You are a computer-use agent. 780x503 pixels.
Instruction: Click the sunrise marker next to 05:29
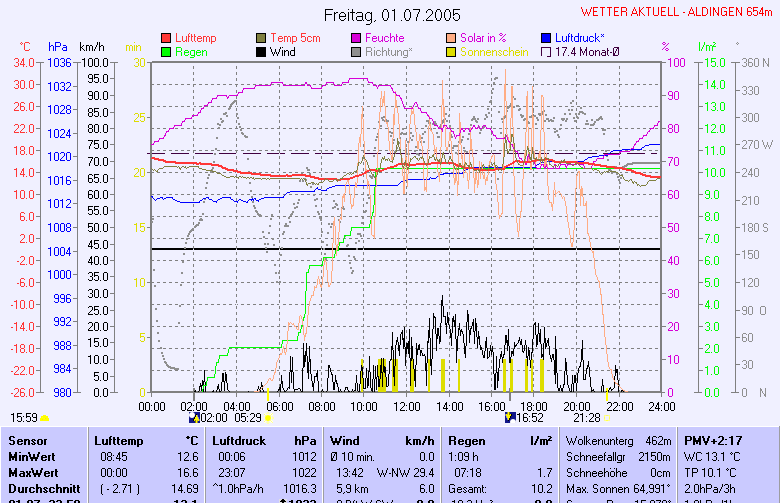point(268,418)
